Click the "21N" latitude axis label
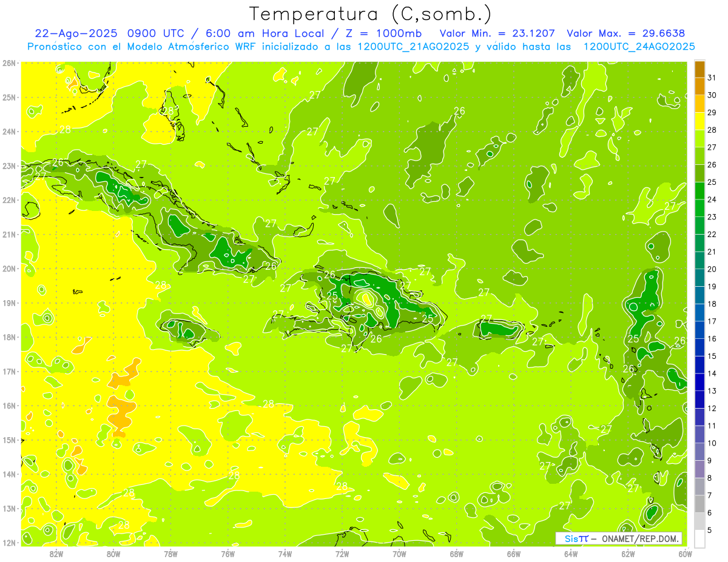The width and height of the screenshot is (728, 562). coord(8,234)
